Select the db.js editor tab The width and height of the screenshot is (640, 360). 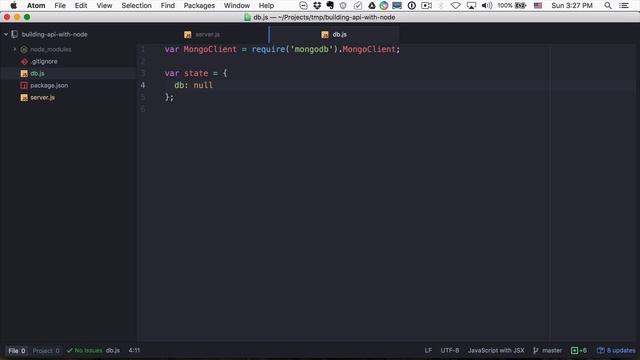pos(334,34)
